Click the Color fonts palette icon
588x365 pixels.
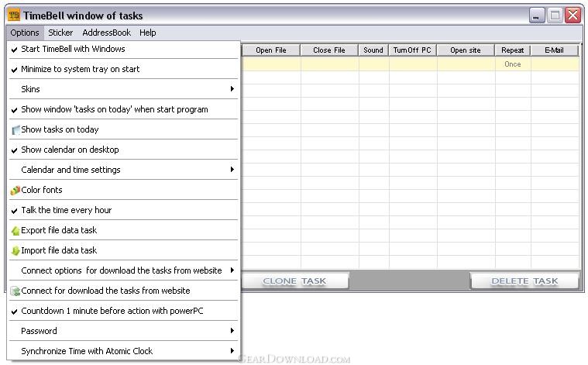[x=15, y=190]
